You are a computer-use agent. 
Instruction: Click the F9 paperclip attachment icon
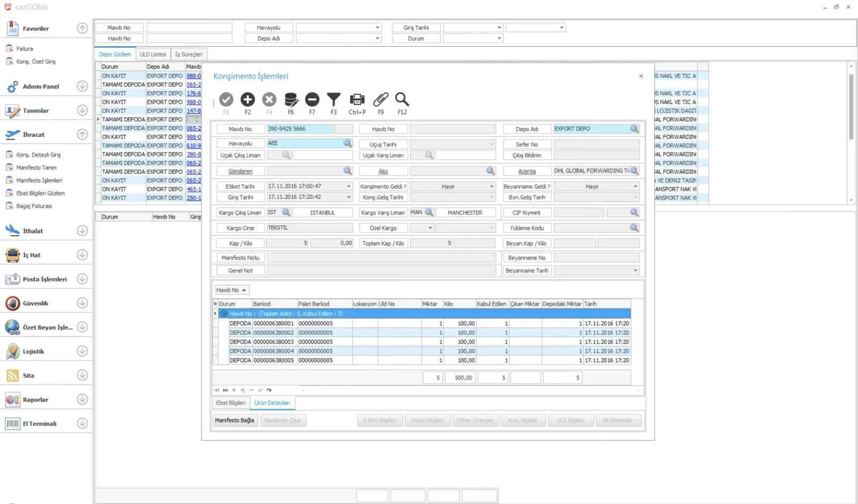pyautogui.click(x=381, y=99)
